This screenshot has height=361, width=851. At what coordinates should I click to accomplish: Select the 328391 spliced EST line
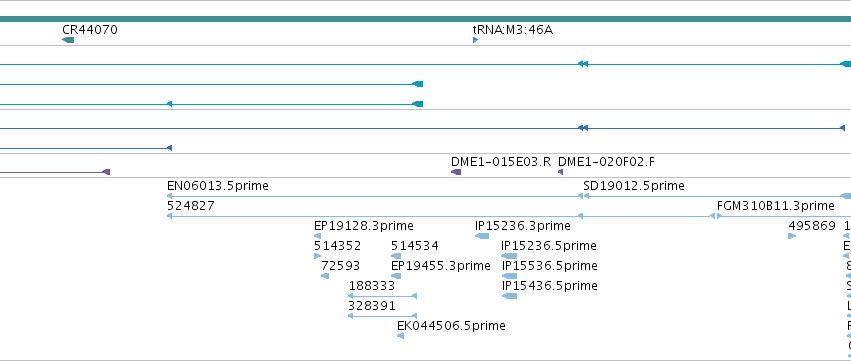coord(382,316)
